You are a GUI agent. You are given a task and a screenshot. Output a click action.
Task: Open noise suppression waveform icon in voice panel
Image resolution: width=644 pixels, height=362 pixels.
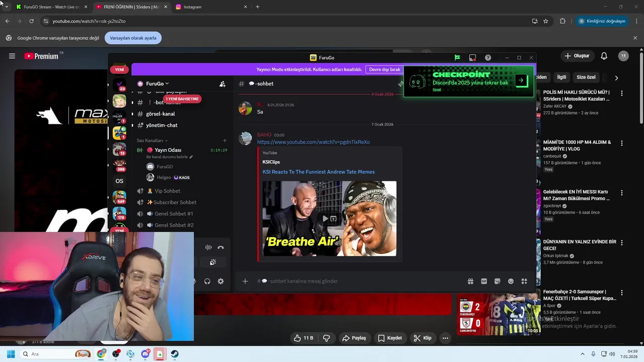click(208, 247)
